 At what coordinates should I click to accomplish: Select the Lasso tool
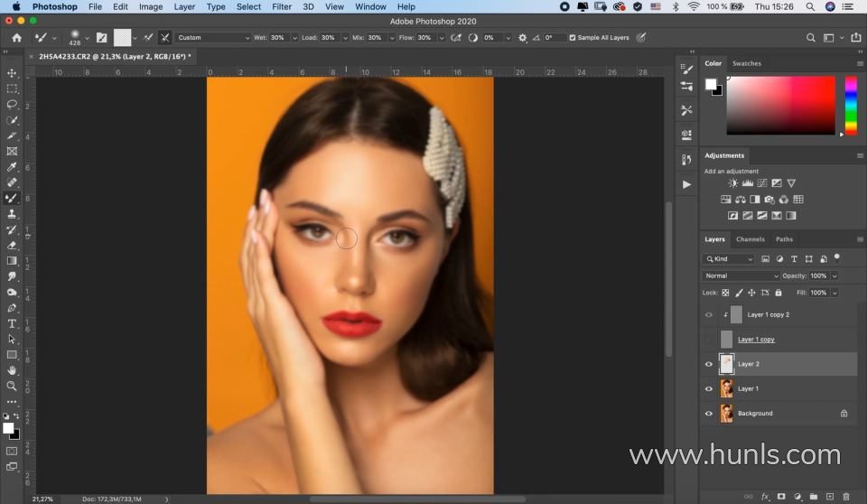[12, 105]
